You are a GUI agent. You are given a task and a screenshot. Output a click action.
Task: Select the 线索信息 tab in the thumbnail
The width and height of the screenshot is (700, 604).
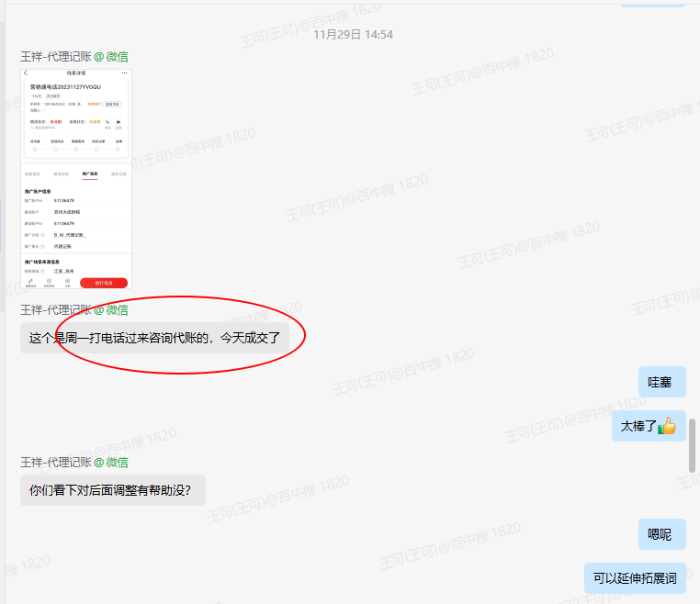click(32, 174)
